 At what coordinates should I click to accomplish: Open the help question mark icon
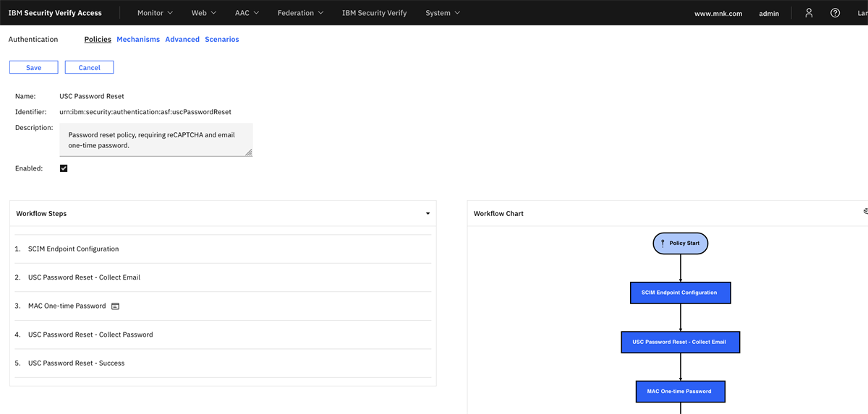point(835,13)
